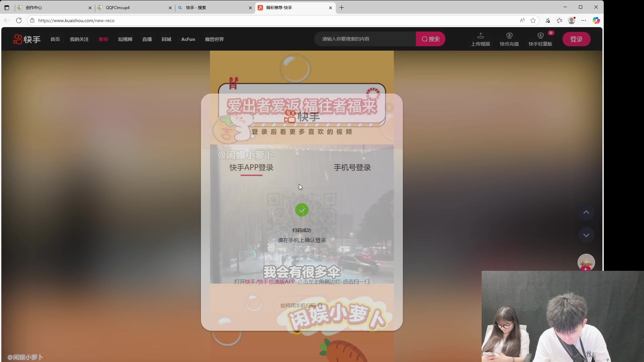Click the author avatar on right side

click(586, 262)
